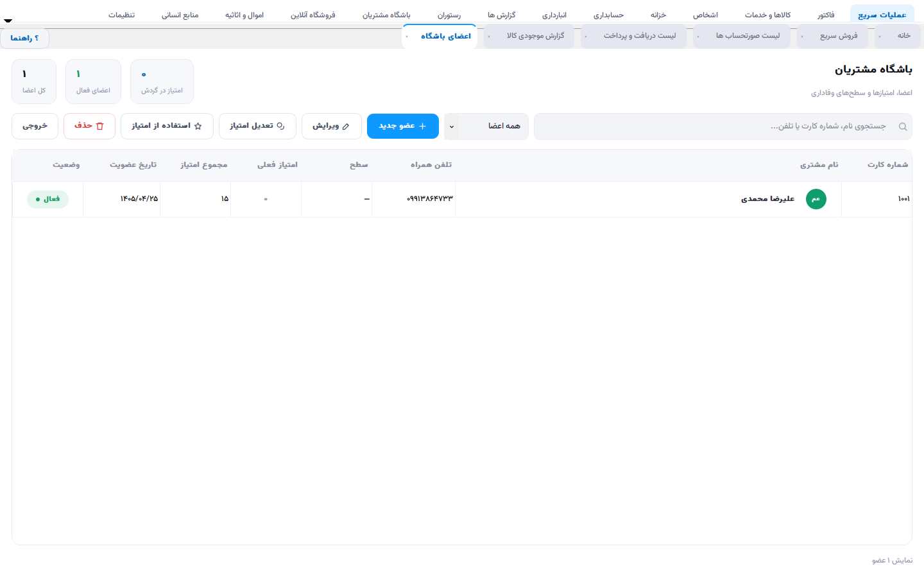
Task: Click the خروجی export button
Action: pyautogui.click(x=35, y=127)
